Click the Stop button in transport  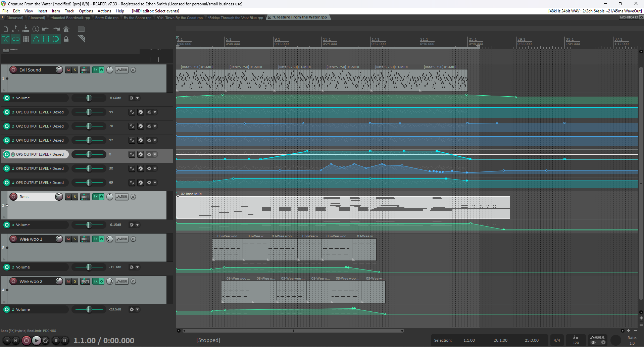click(x=56, y=341)
